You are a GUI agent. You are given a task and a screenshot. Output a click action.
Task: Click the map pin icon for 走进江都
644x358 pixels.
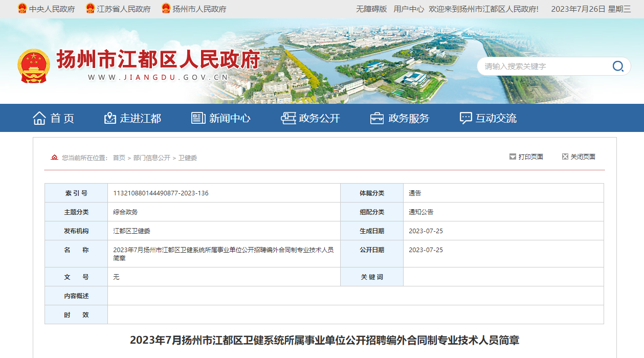coord(110,118)
